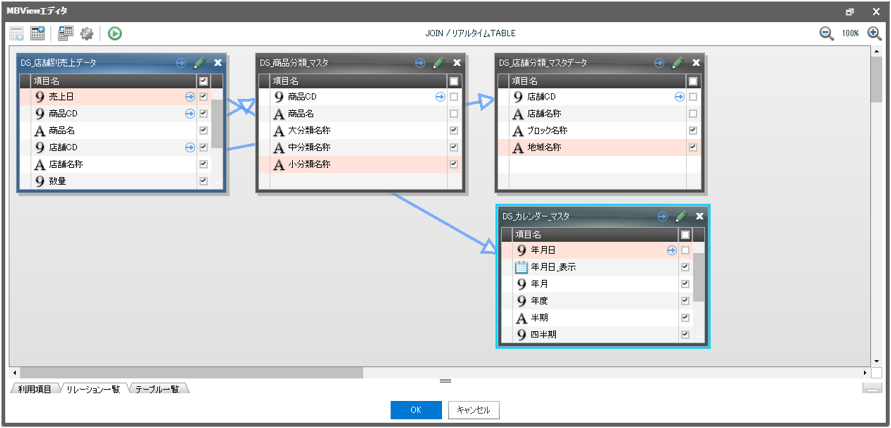Click the collapse panel button at bottom right
Image resolution: width=891 pixels, height=428 pixels.
coord(871,388)
